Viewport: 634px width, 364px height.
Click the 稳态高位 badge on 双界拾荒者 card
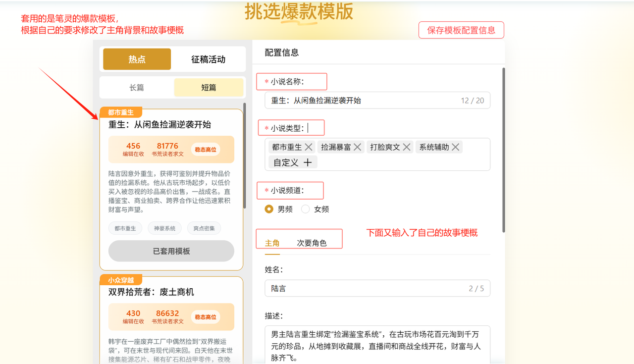click(x=206, y=317)
